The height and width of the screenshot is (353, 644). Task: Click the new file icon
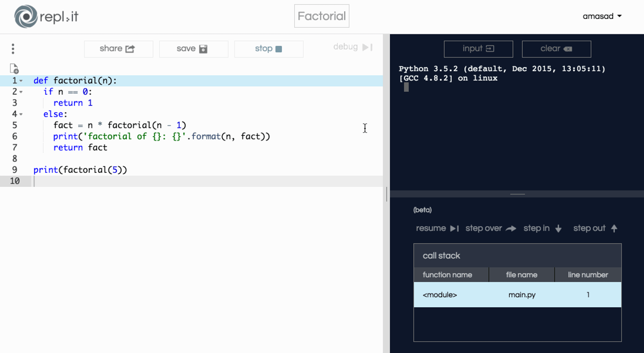14,69
